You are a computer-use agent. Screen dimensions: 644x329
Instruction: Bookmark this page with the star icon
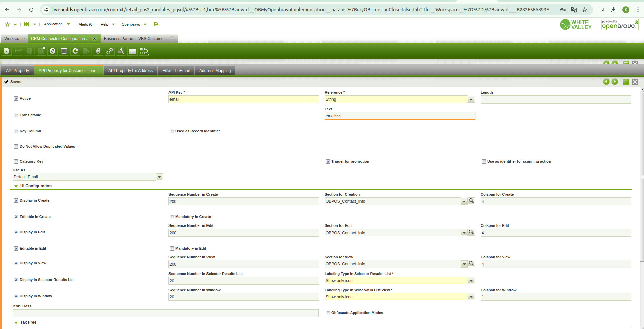click(x=585, y=10)
